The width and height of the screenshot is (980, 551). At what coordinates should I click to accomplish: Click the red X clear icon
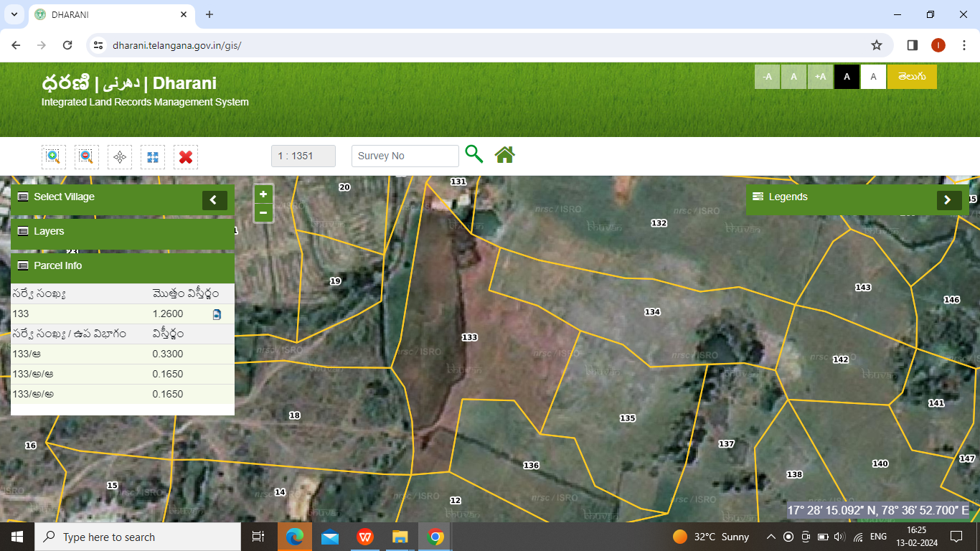point(186,156)
